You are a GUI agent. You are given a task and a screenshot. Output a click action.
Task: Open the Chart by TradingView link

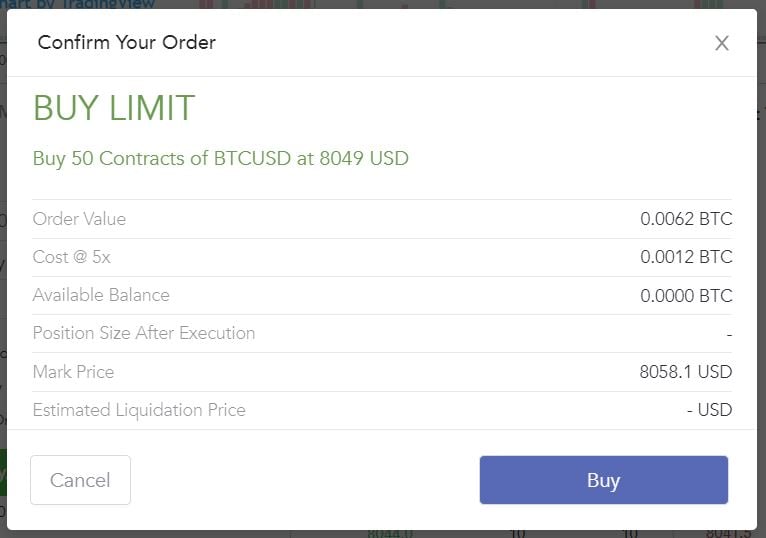pos(80,4)
